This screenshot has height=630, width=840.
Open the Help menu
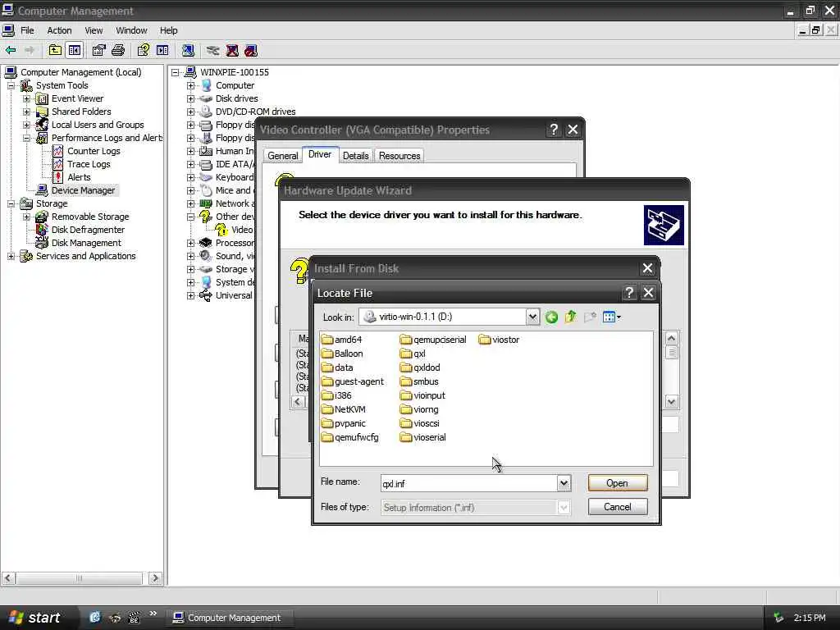[168, 30]
